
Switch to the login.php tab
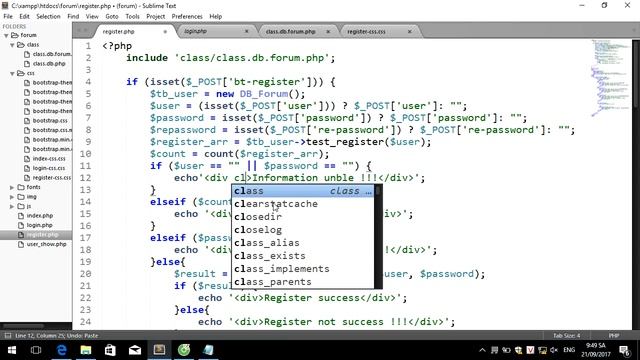(196, 31)
